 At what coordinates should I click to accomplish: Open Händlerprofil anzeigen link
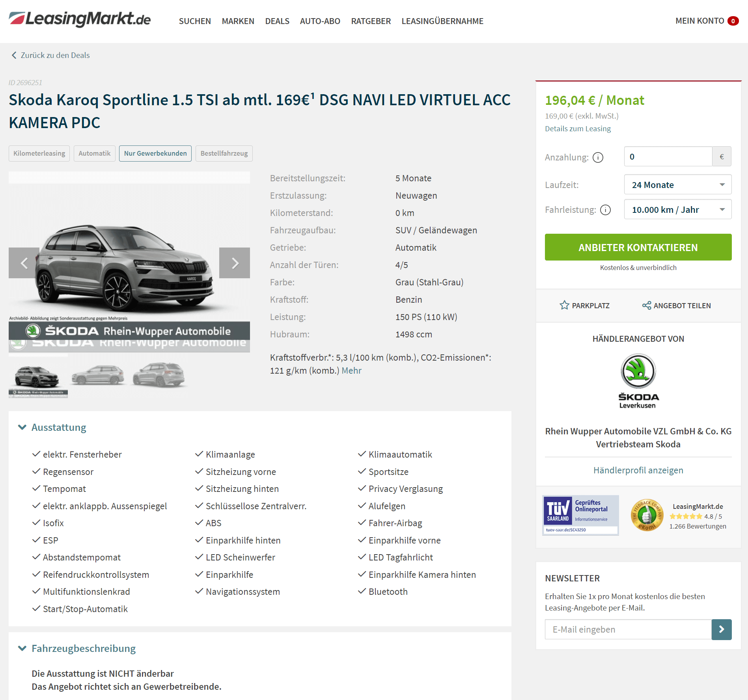638,470
